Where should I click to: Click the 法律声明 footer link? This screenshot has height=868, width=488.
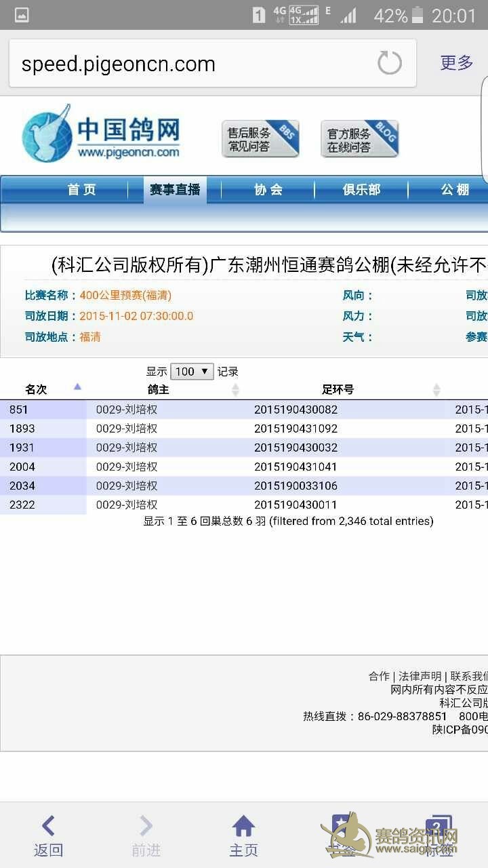420,676
